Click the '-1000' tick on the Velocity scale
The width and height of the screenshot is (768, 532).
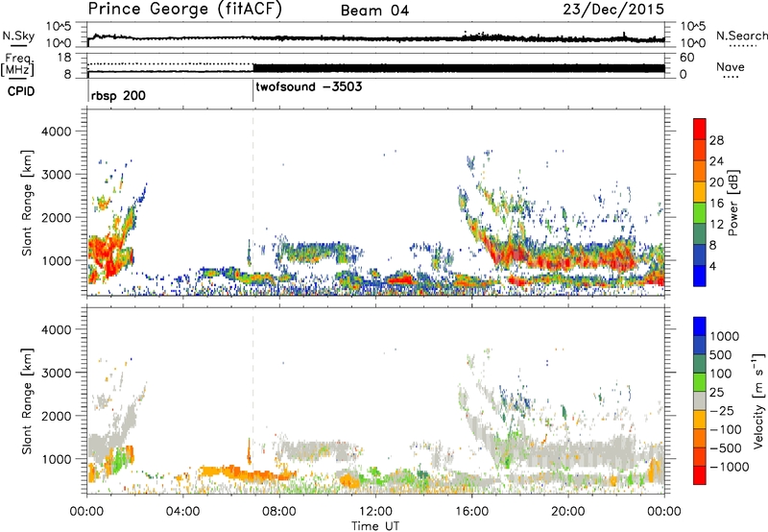(730, 467)
